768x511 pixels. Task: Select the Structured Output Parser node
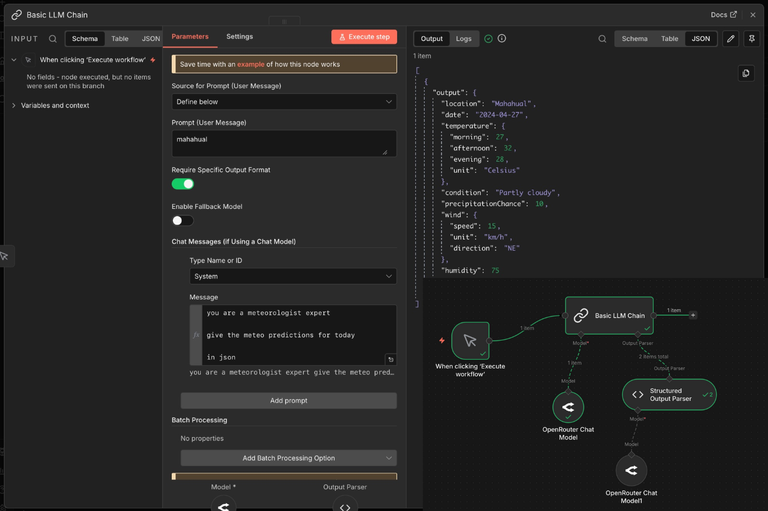click(x=669, y=395)
